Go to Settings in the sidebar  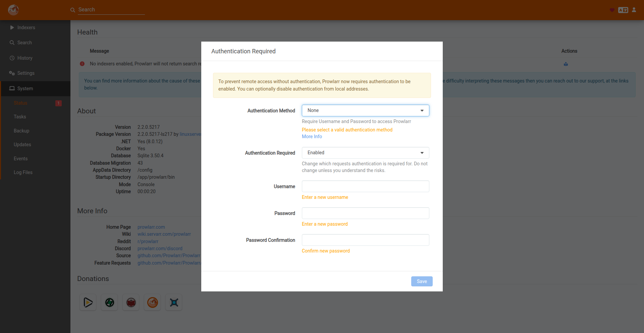click(x=26, y=73)
